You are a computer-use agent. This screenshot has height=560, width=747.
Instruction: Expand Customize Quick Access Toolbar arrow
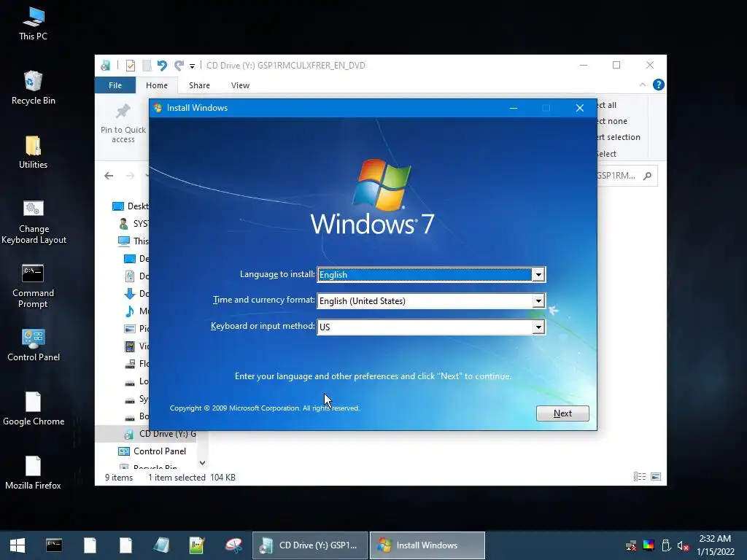pyautogui.click(x=192, y=66)
